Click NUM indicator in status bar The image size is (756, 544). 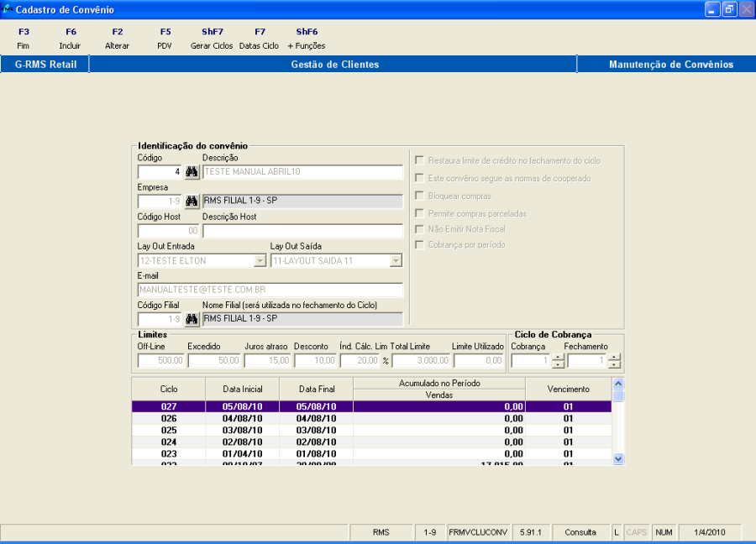coord(664,532)
